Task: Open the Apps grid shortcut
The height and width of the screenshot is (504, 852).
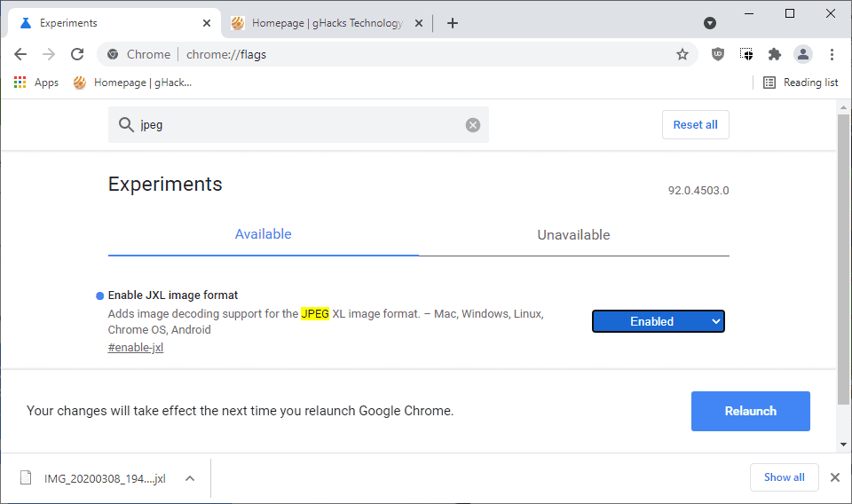Action: point(35,83)
